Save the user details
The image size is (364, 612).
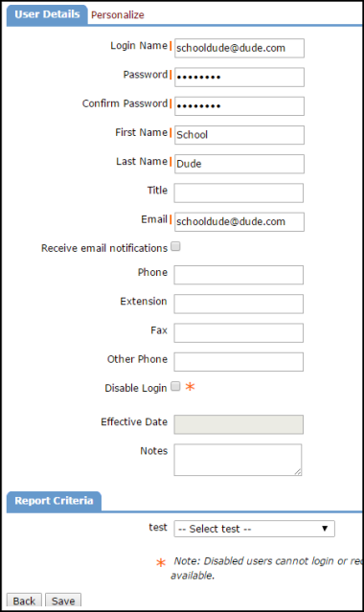coord(63,601)
